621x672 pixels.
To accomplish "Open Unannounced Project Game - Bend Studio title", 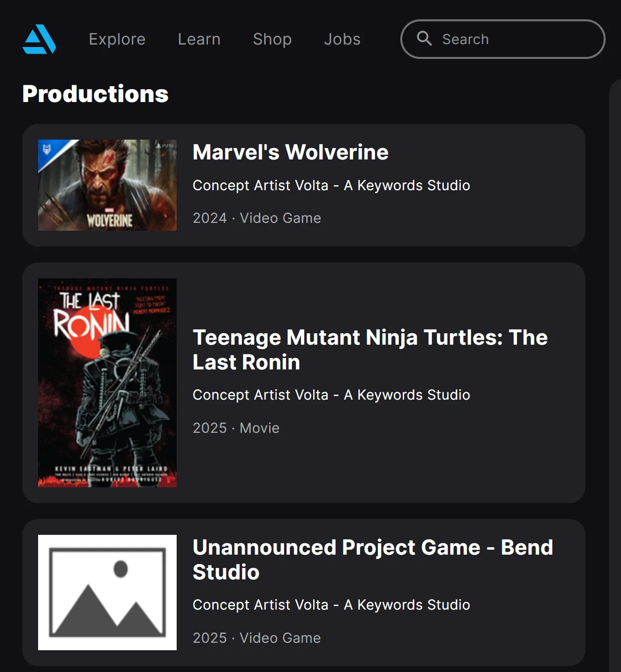I will coord(372,560).
